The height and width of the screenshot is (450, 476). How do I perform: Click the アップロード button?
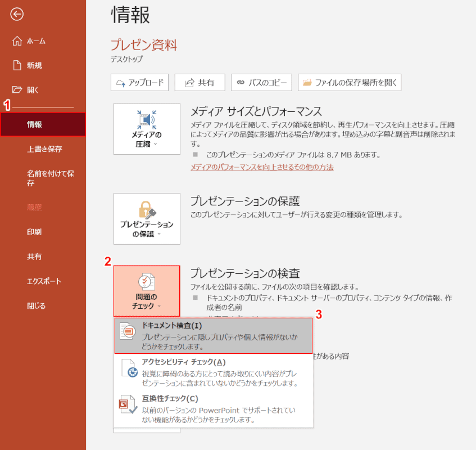click(139, 82)
